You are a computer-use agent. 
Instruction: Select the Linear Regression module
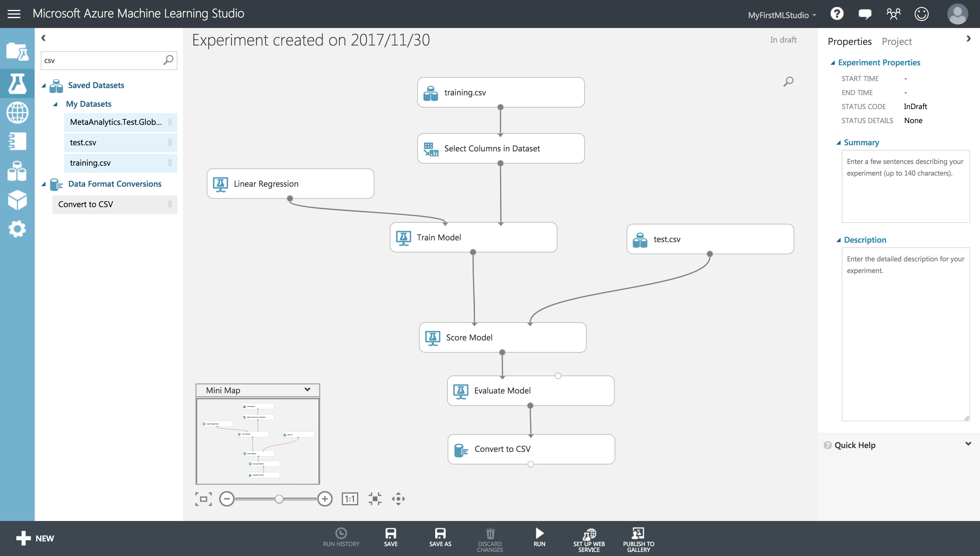click(290, 184)
